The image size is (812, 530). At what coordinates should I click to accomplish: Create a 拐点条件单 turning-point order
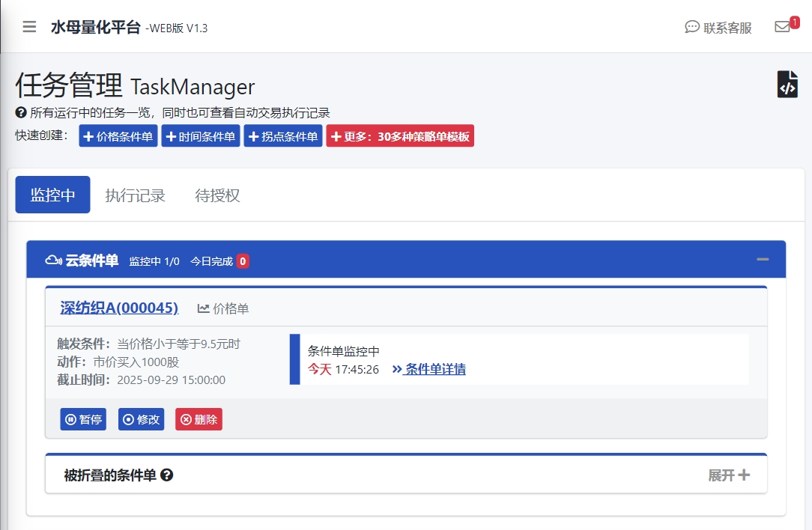(283, 137)
